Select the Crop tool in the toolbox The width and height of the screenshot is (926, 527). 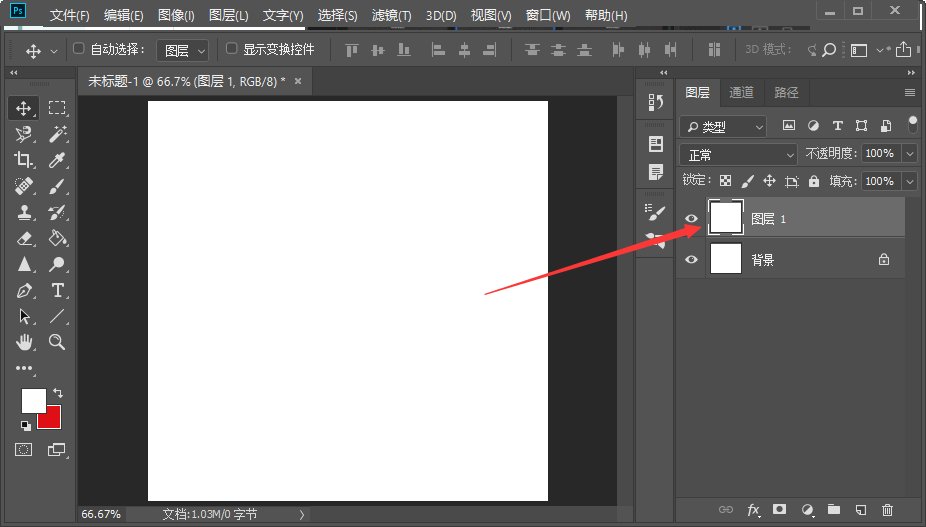[24, 160]
